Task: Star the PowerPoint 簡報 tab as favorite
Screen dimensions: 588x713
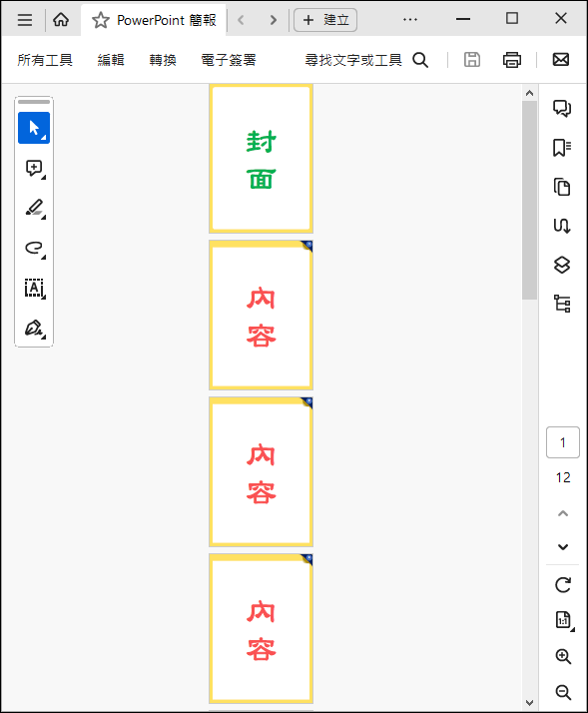Action: pos(101,20)
